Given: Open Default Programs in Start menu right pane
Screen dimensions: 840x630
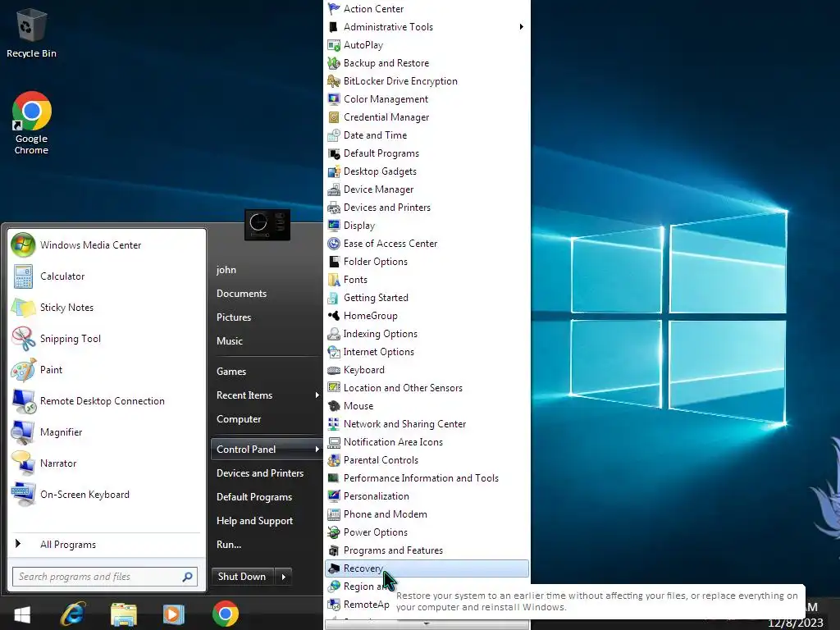Looking at the screenshot, I should pyautogui.click(x=254, y=497).
